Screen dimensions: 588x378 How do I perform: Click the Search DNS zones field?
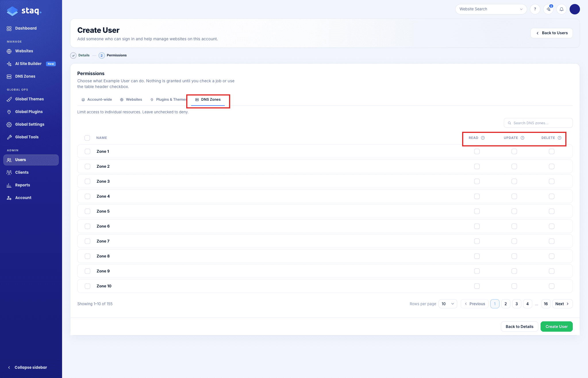click(538, 123)
